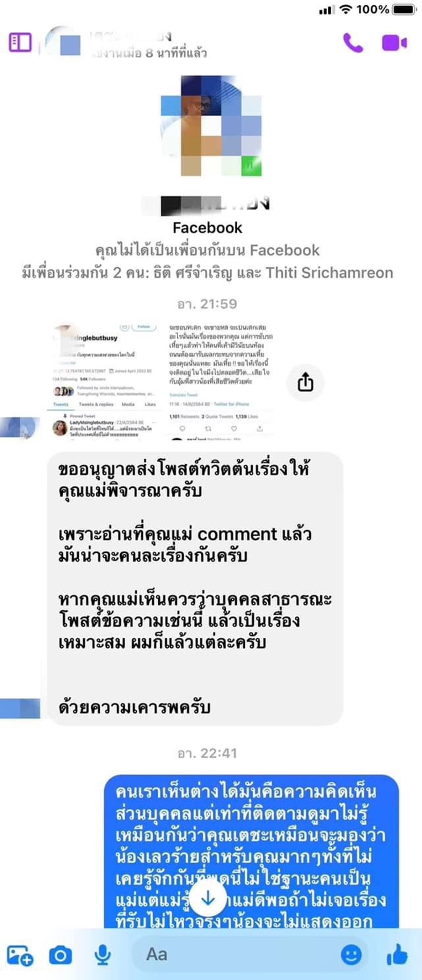This screenshot has width=422, height=980.
Task: Tap the sender's small avatar beside gray message
Action: pyautogui.click(x=20, y=709)
